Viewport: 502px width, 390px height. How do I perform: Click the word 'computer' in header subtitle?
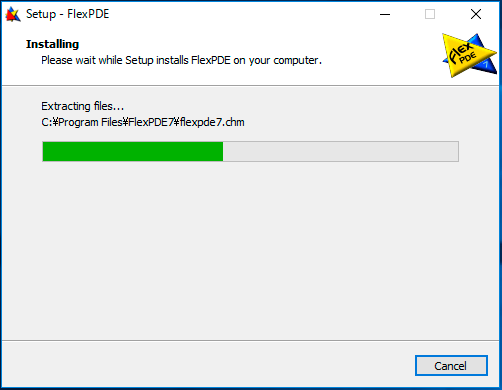coord(296,61)
